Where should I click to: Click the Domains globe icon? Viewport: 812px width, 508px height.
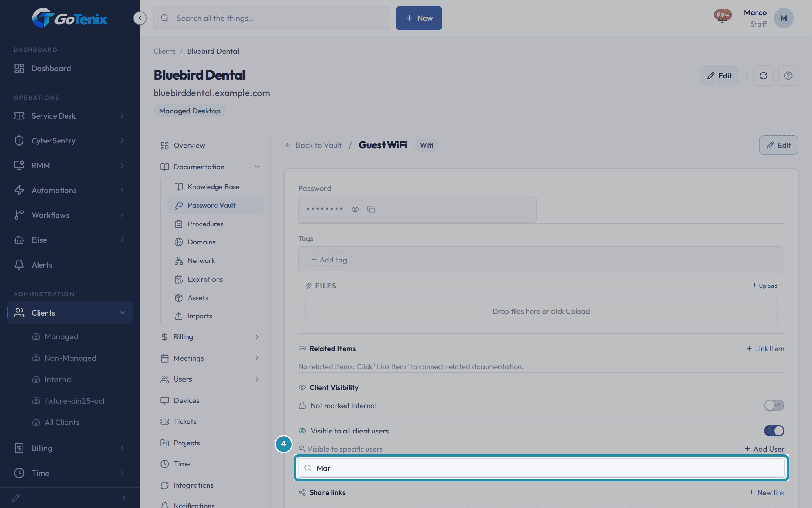click(x=178, y=242)
